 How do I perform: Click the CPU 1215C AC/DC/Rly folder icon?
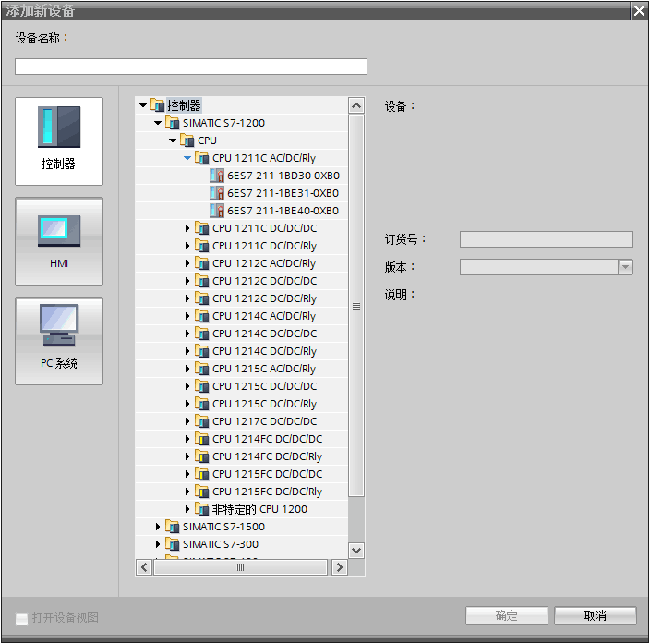pos(202,369)
